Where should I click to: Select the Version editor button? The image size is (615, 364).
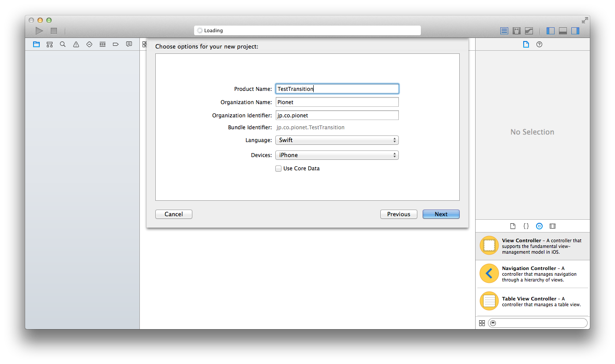click(x=529, y=31)
